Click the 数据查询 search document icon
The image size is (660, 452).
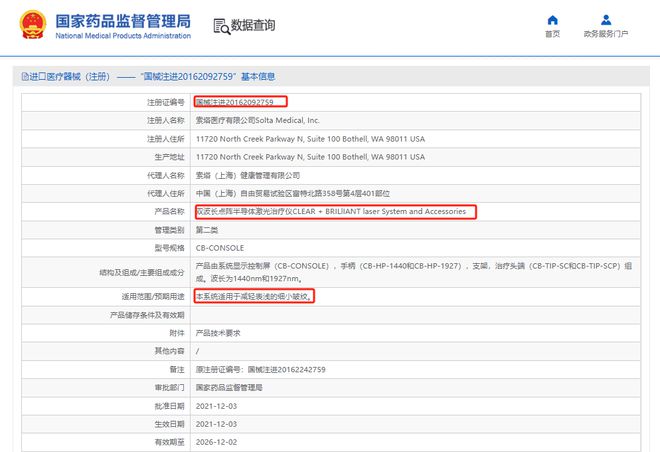[x=222, y=26]
